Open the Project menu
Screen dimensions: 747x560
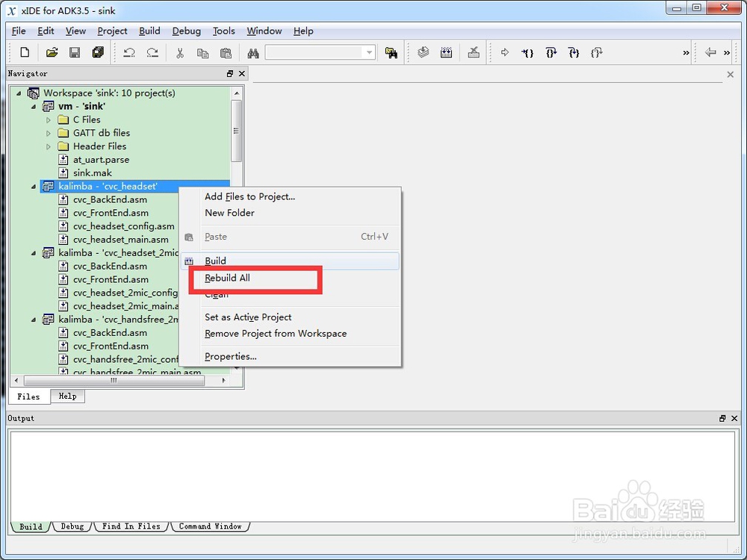(x=112, y=31)
